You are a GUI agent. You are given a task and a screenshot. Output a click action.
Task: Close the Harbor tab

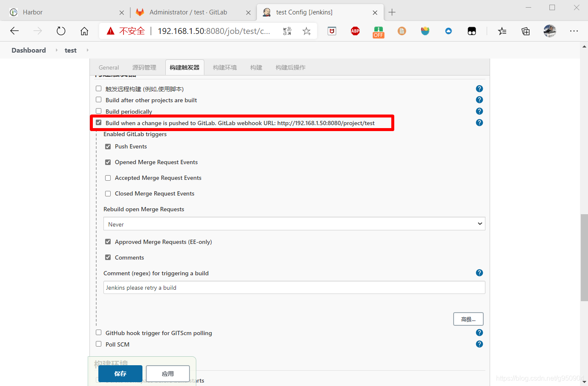pos(122,13)
